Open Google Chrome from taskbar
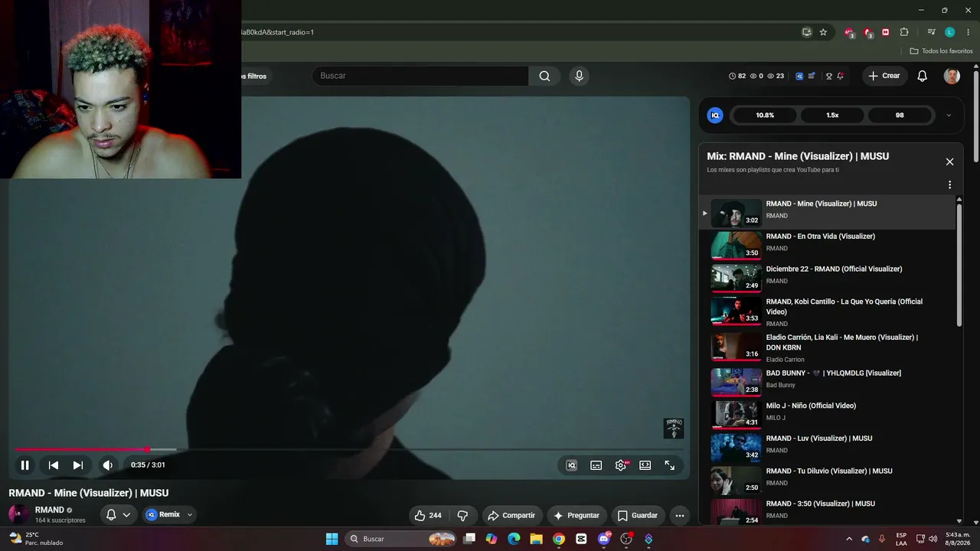 click(559, 539)
